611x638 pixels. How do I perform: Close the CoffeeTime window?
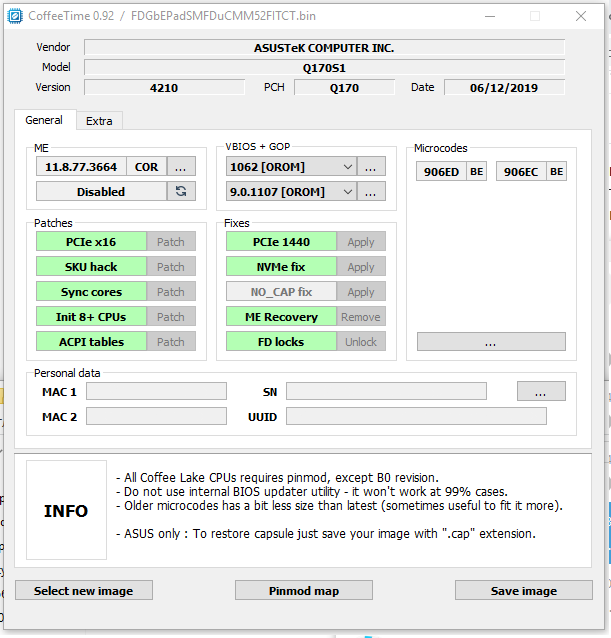[581, 16]
